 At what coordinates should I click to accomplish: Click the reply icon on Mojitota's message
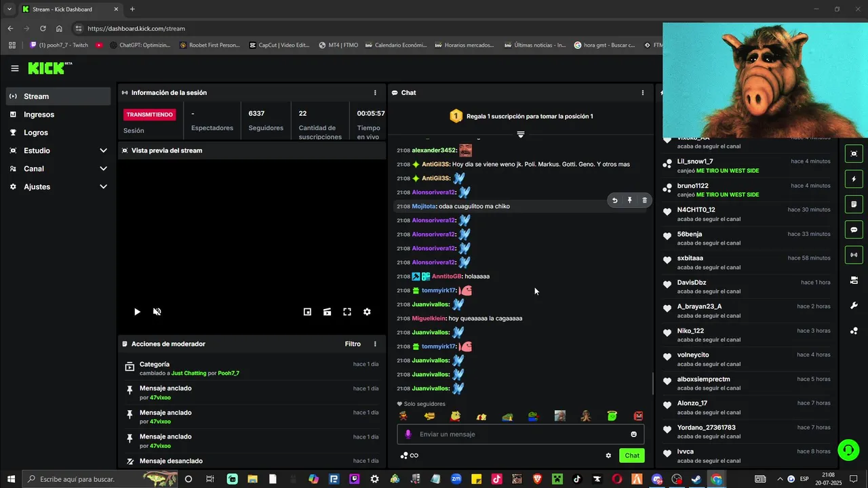(614, 201)
